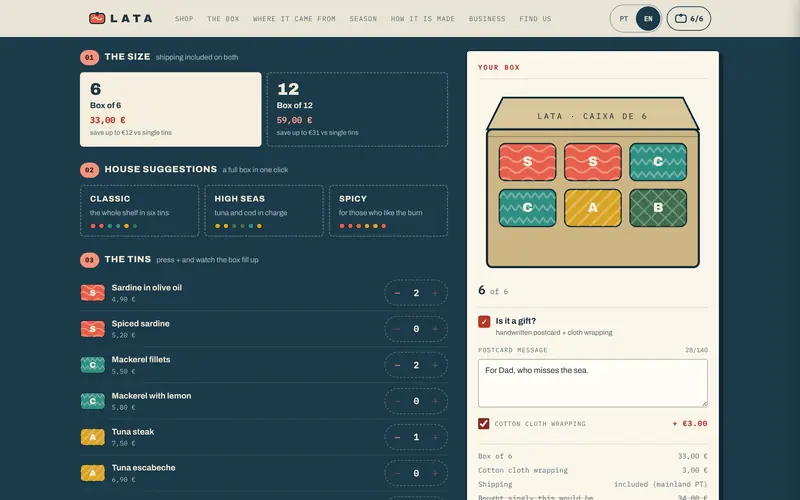Decrease Sardine in olive oil quantity
Screen dimensions: 800x500
click(x=397, y=293)
